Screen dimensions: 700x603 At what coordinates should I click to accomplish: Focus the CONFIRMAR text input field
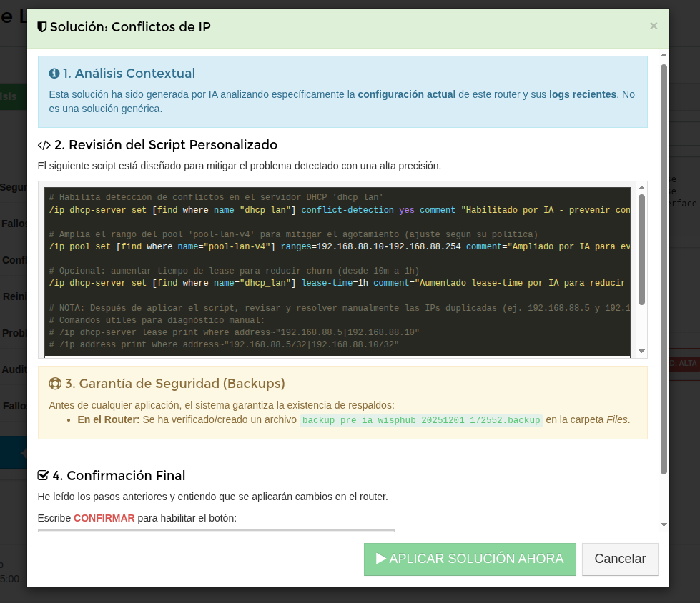click(216, 530)
